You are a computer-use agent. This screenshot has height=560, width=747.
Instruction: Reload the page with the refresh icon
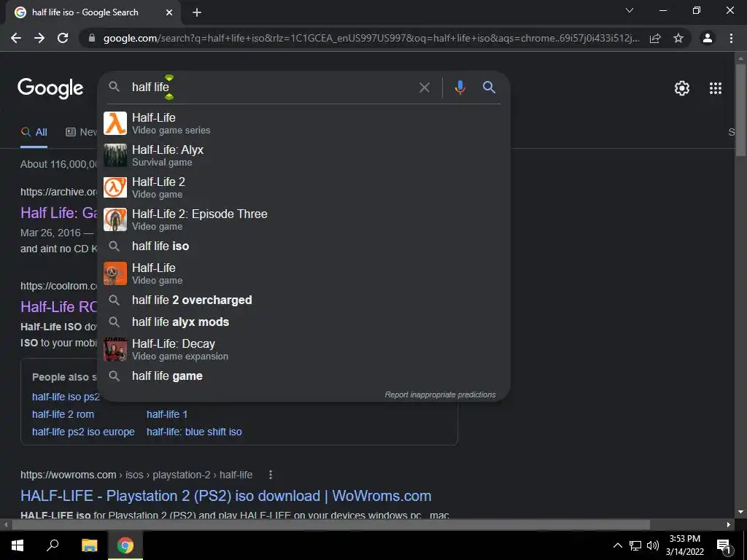point(63,38)
